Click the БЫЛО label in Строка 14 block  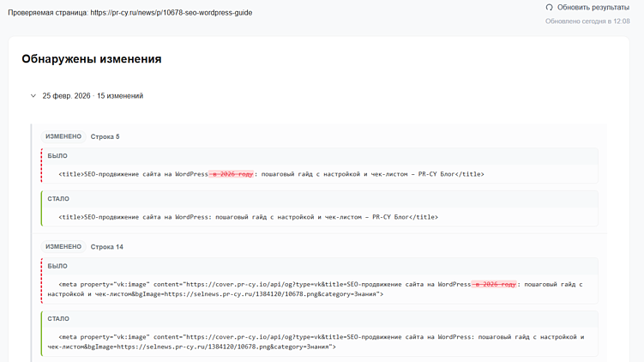coord(57,266)
